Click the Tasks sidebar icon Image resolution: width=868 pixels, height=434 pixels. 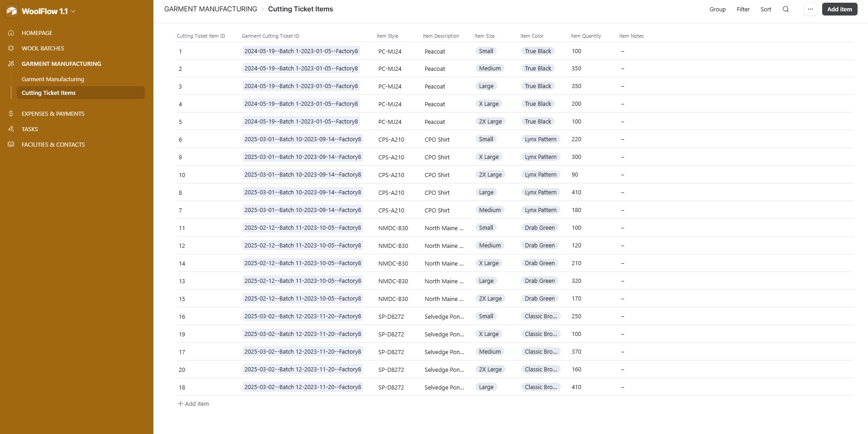(x=11, y=129)
